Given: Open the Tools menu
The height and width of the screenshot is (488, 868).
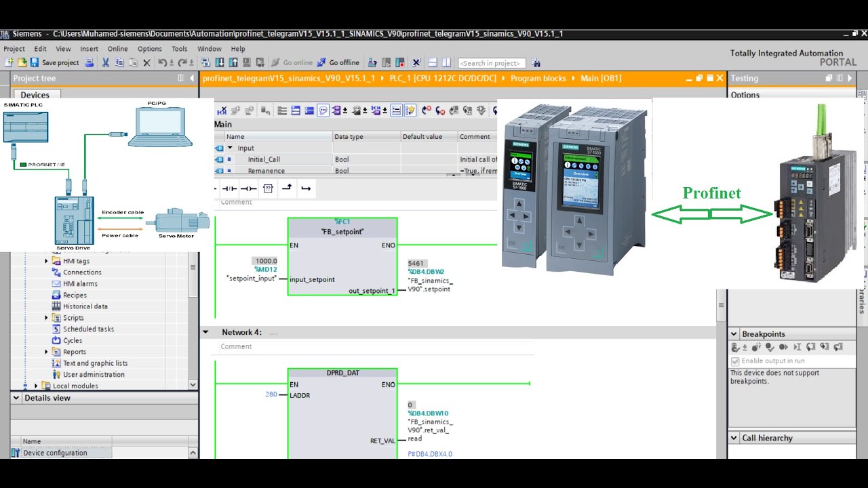Looking at the screenshot, I should coord(180,49).
